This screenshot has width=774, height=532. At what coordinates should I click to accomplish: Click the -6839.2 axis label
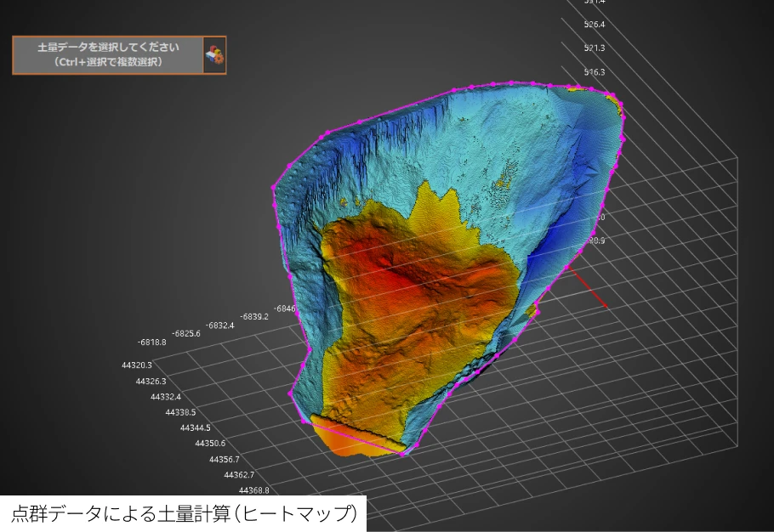[x=254, y=316]
